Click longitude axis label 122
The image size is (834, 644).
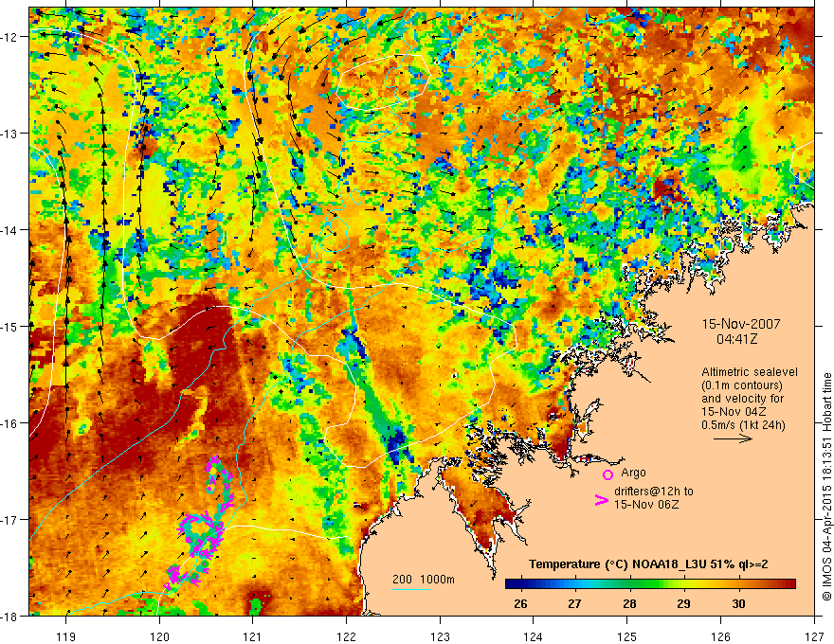pyautogui.click(x=346, y=636)
